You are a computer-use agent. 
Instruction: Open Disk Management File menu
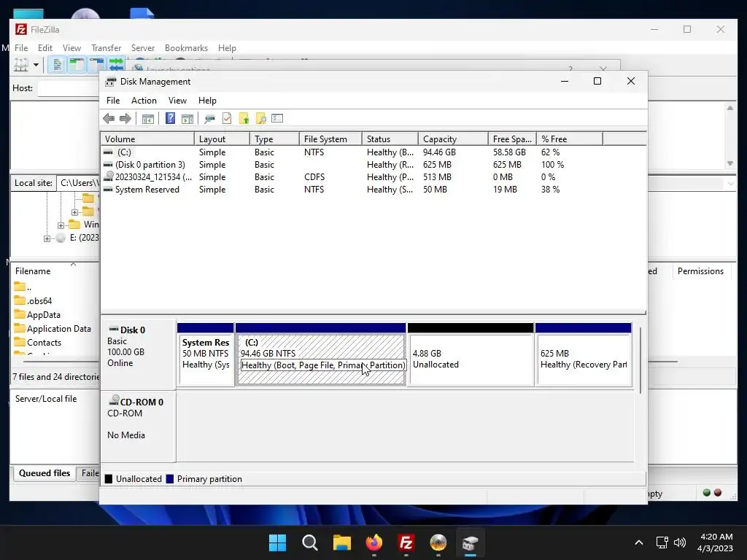(113, 101)
